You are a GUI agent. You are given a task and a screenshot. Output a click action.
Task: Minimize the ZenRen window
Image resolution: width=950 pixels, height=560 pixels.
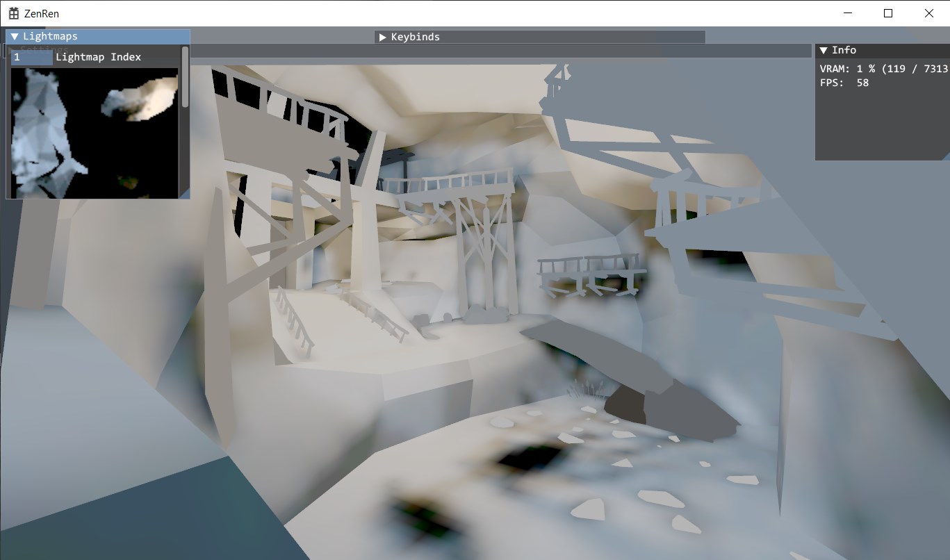[848, 13]
